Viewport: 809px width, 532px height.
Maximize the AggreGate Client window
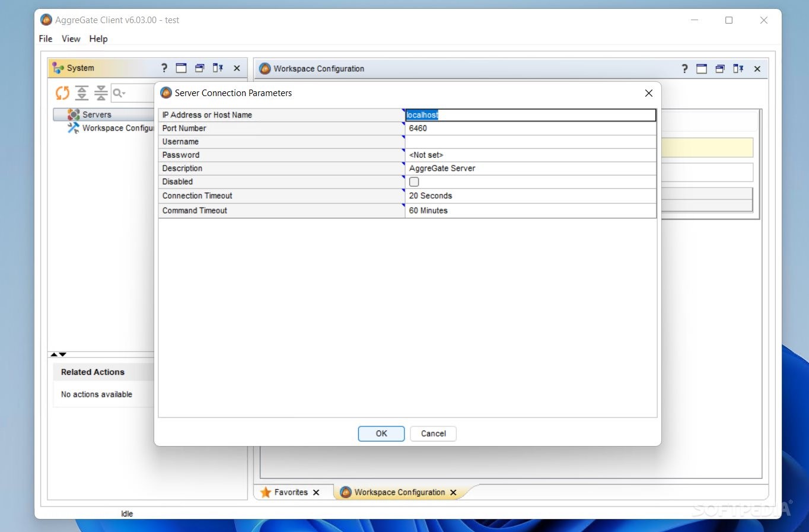click(729, 20)
